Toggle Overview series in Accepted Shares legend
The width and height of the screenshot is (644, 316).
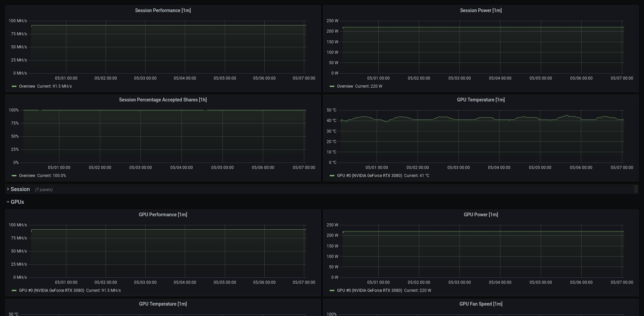coord(27,176)
